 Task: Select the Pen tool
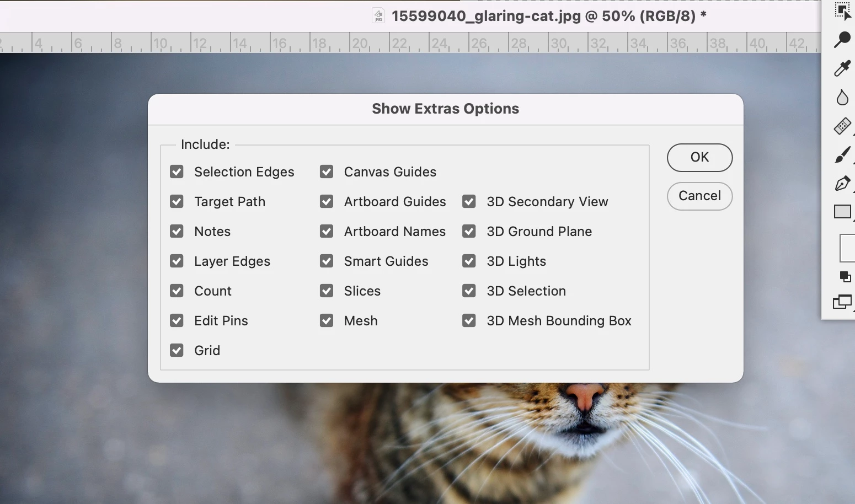click(842, 184)
